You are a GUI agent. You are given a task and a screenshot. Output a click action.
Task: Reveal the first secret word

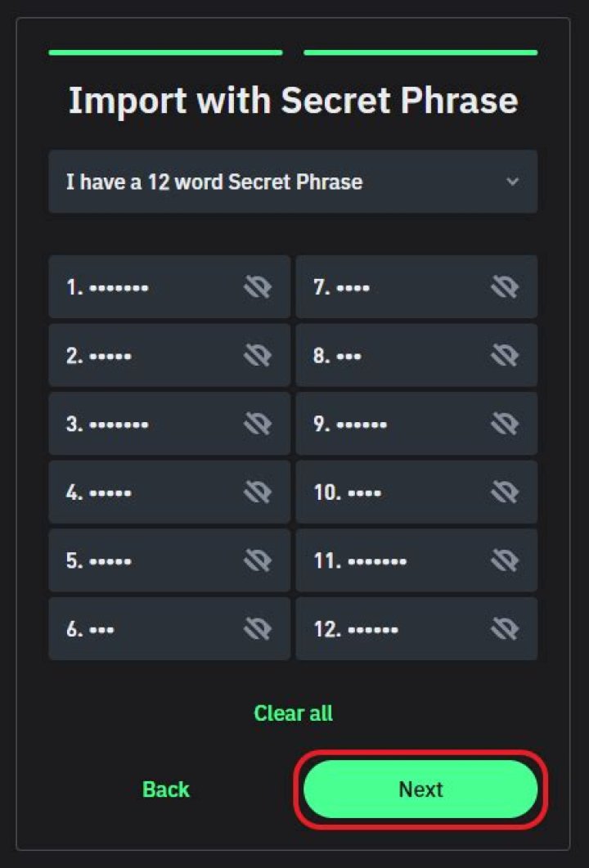click(259, 287)
